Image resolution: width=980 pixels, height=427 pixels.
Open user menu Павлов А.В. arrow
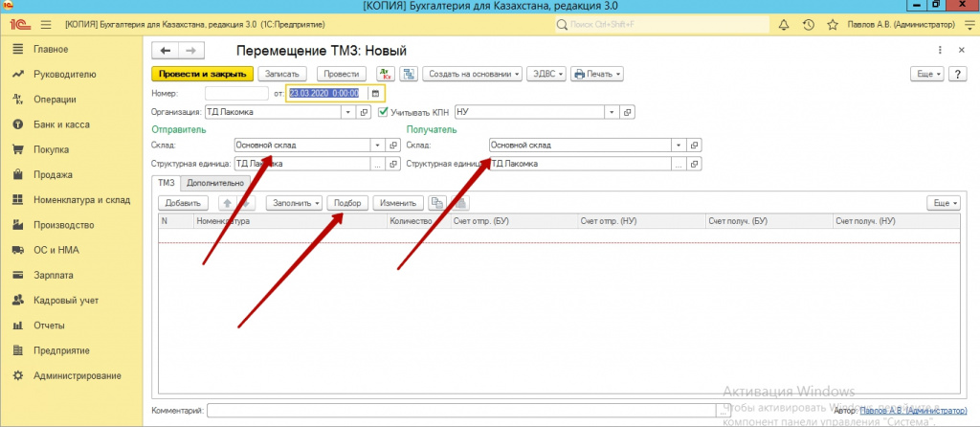[969, 25]
